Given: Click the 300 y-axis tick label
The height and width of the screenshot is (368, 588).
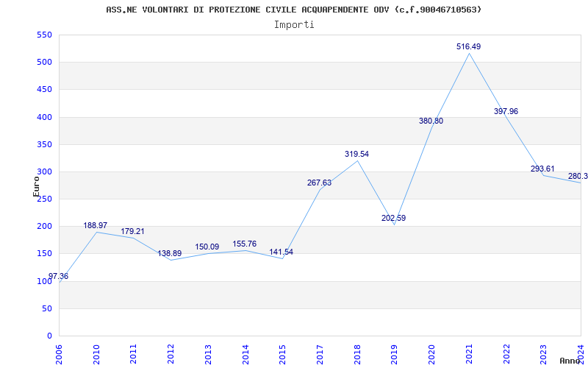Looking at the screenshot, I should click(44, 172).
